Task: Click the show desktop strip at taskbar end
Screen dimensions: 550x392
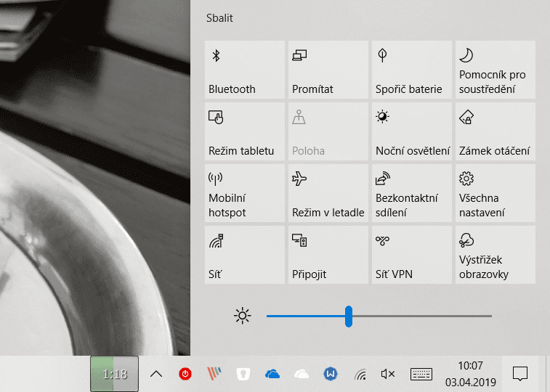Action: tap(548, 374)
